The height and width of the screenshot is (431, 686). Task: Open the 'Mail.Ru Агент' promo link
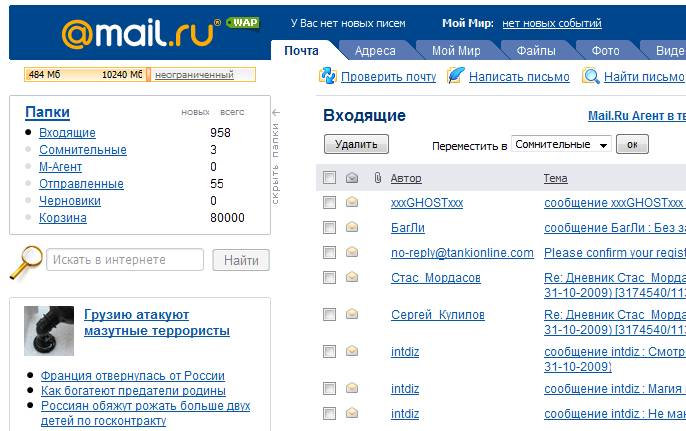[637, 116]
